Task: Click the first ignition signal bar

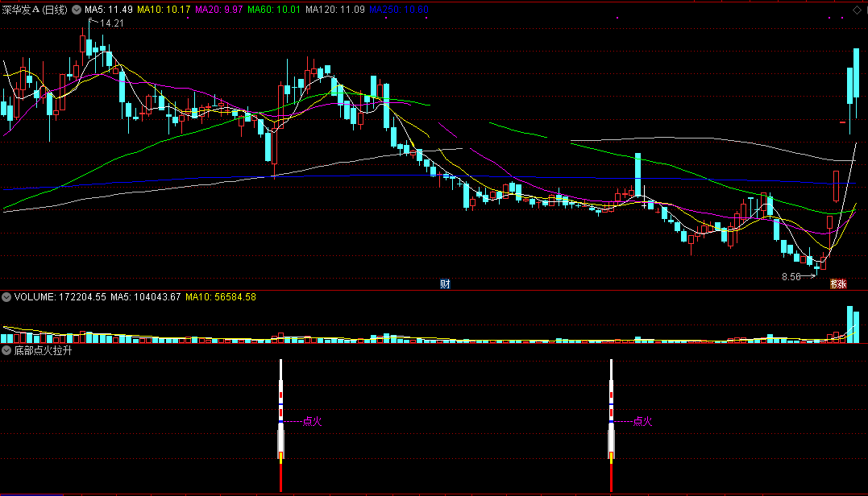Action: 280,425
